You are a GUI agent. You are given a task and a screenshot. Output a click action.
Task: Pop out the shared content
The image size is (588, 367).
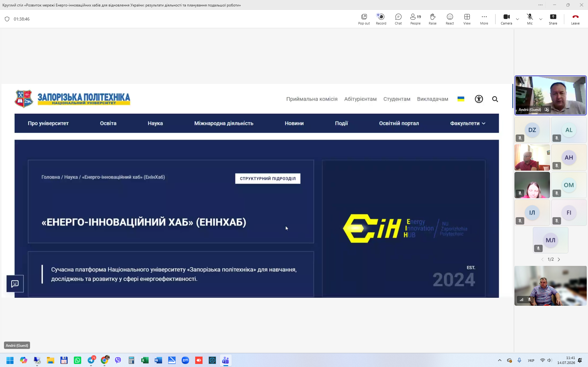[364, 19]
